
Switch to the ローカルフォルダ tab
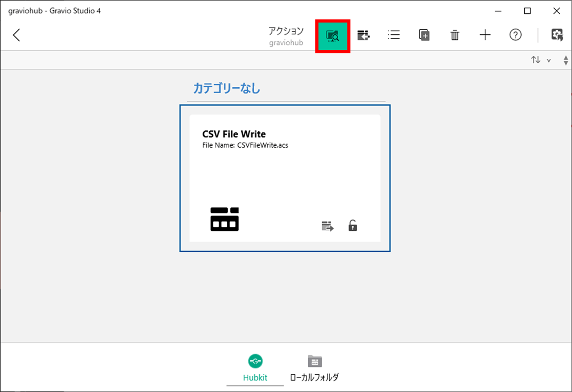[315, 368]
